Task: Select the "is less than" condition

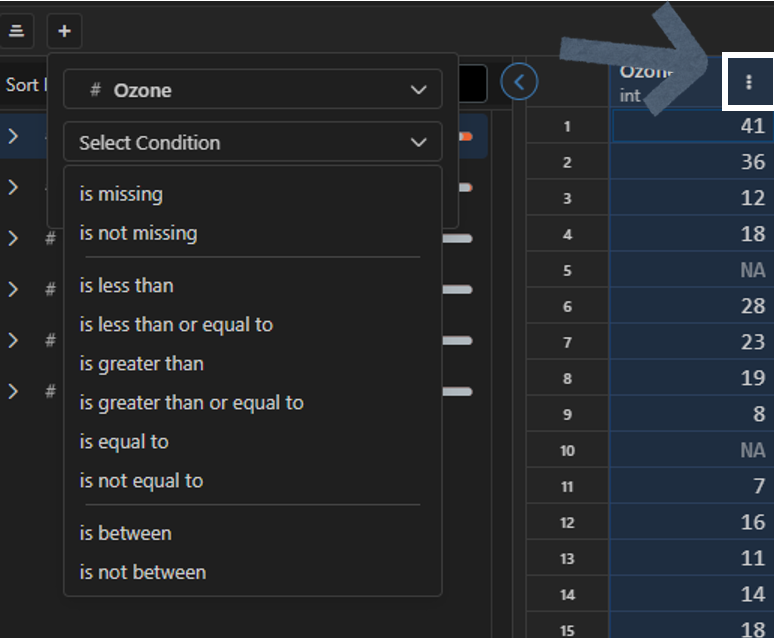Action: coord(126,285)
